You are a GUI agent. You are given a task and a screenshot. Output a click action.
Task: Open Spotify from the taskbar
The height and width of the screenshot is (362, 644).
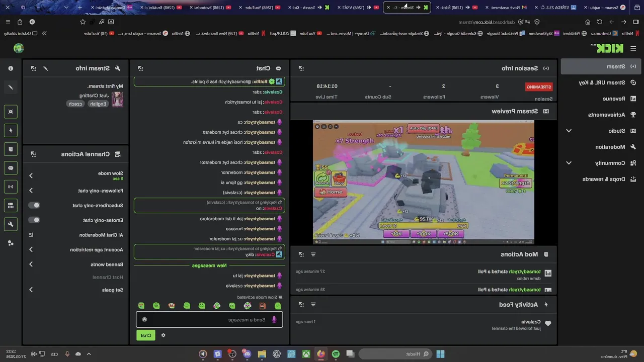click(x=336, y=354)
